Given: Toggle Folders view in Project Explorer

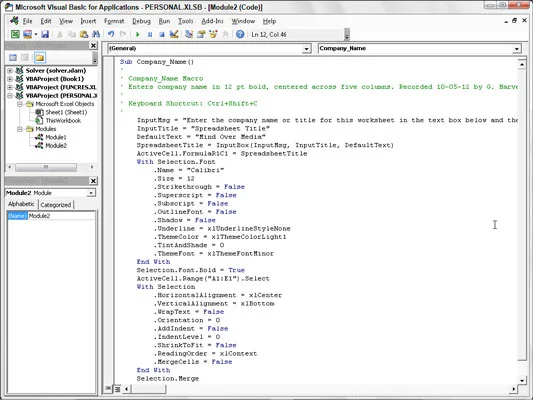Looking at the screenshot, I should coord(39,57).
